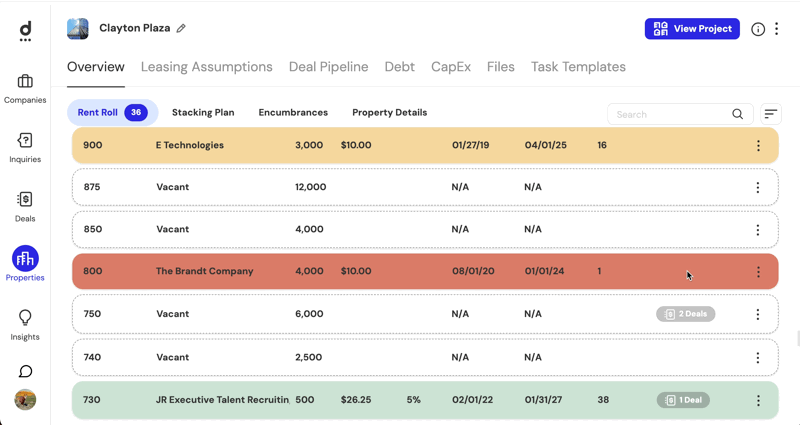Select the Encumbrances sub-tab
Screen dimensions: 800x425
(293, 112)
